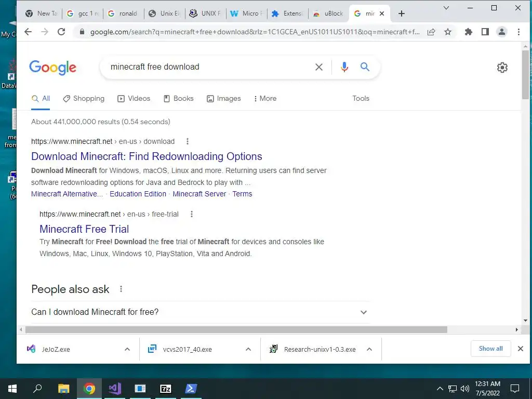532x399 pixels.
Task: Click Show all downloads button
Action: (490, 349)
